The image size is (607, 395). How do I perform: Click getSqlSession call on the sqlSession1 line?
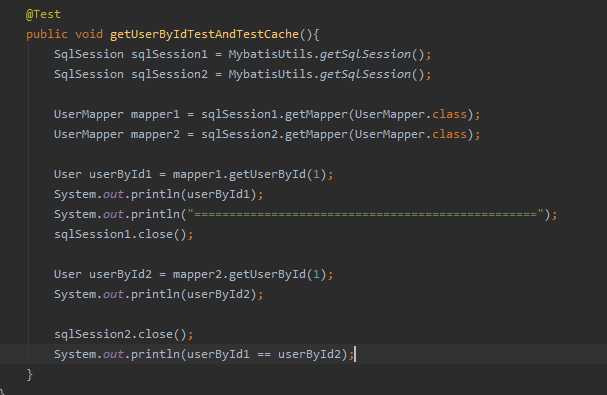365,55
